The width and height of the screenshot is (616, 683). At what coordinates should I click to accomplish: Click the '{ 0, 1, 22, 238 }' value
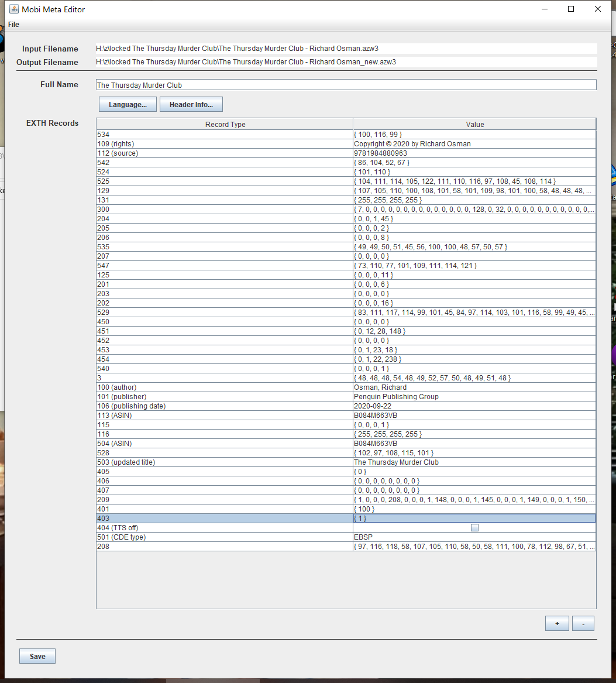[378, 359]
